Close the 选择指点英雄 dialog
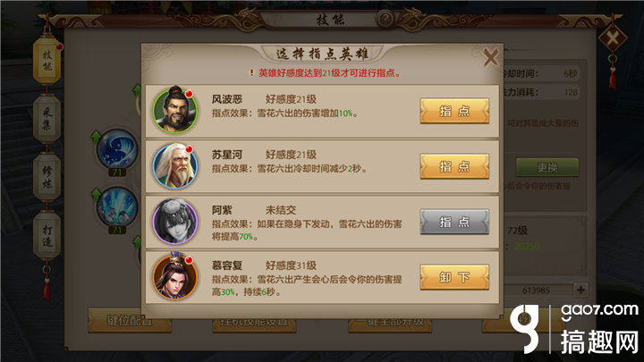This screenshot has width=644, height=362. pos(491,57)
